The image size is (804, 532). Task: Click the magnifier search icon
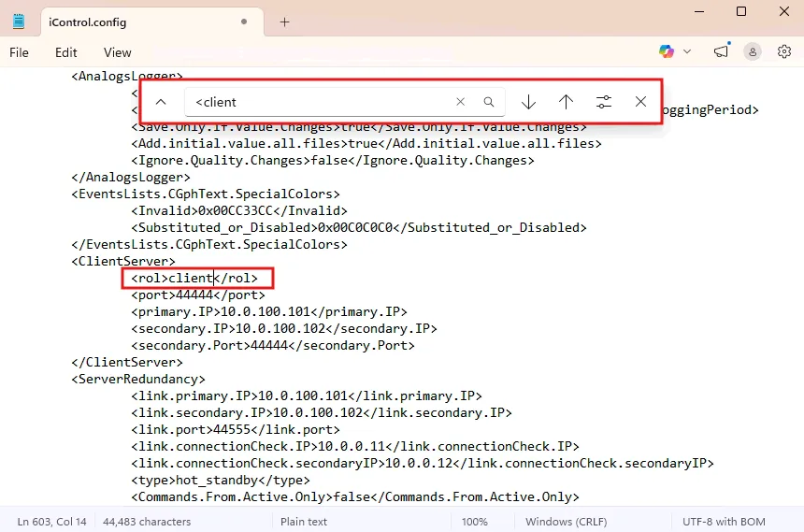click(x=489, y=102)
